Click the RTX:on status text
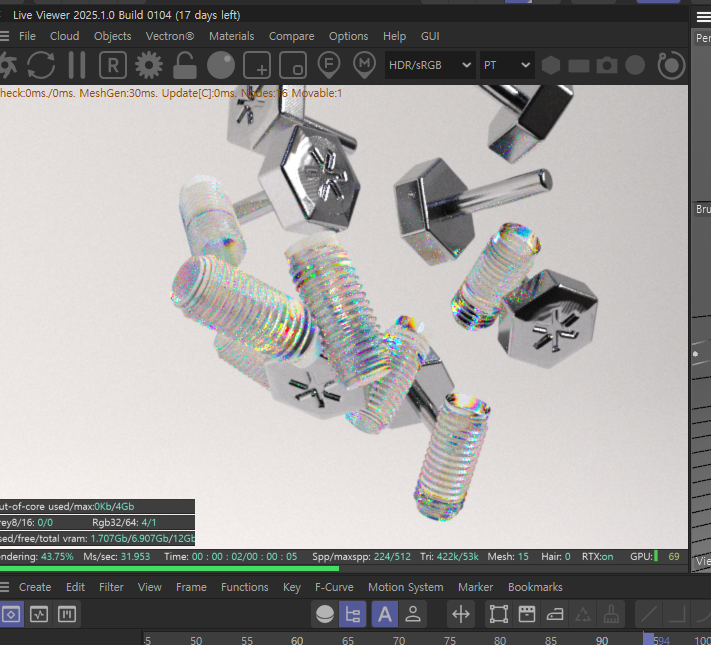This screenshot has width=711, height=645. [x=598, y=557]
